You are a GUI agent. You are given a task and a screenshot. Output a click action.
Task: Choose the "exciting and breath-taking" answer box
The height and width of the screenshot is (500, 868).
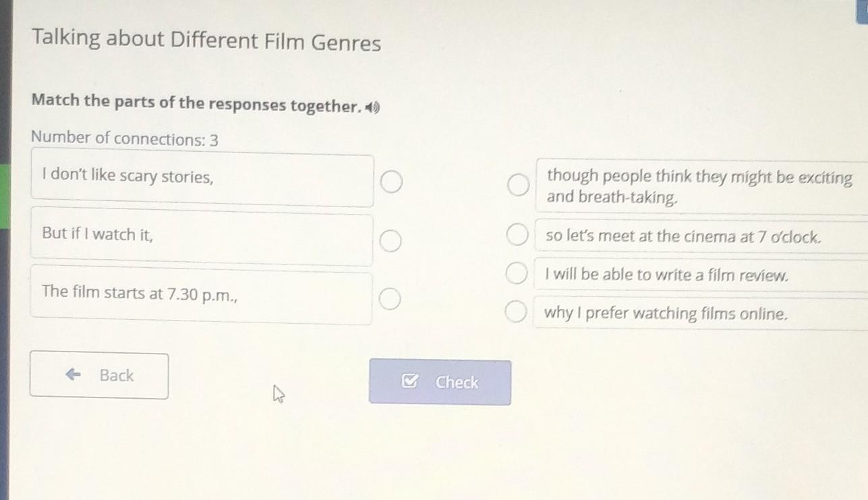pyautogui.click(x=700, y=187)
